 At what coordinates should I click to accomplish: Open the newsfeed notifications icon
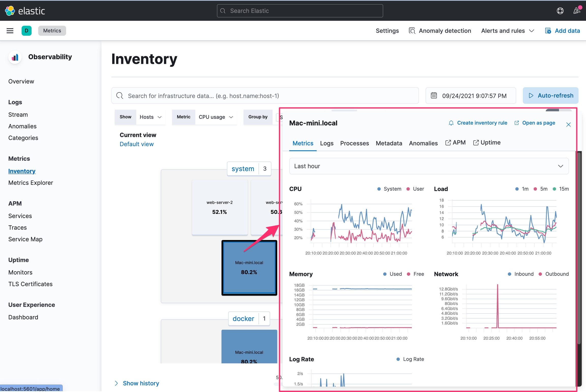coord(577,11)
